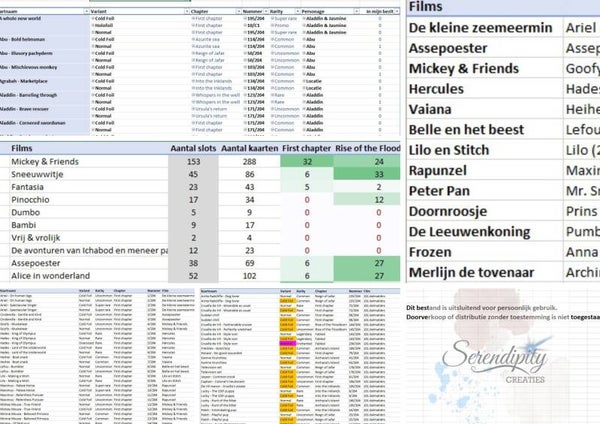Image resolution: width=600 pixels, height=424 pixels.
Task: Select the 'Alice in wonderland' film row
Action: [x=51, y=276]
